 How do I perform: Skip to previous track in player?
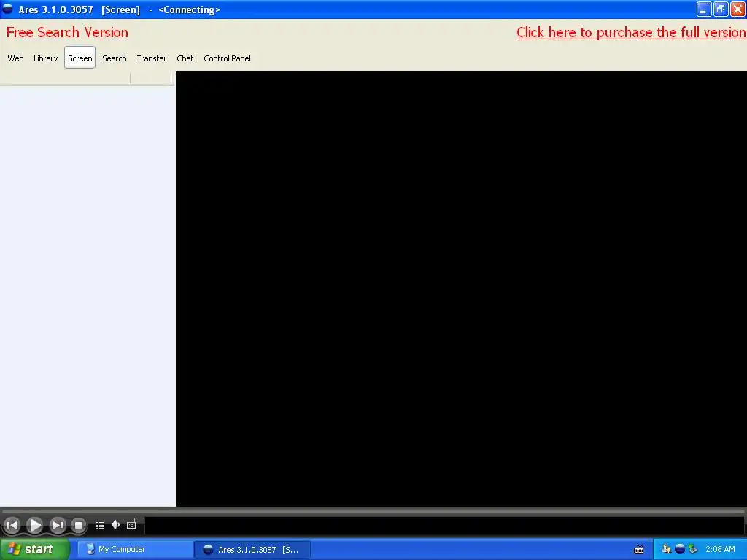point(12,525)
